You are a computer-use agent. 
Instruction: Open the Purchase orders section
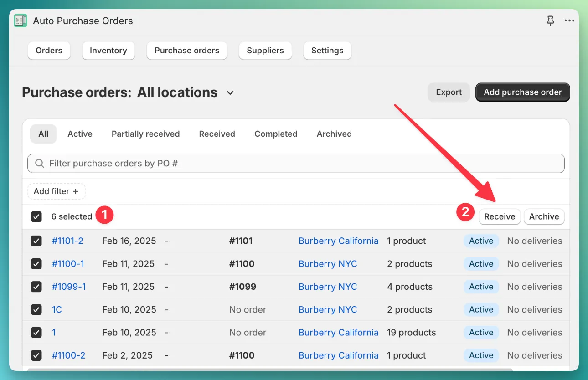[x=187, y=51]
